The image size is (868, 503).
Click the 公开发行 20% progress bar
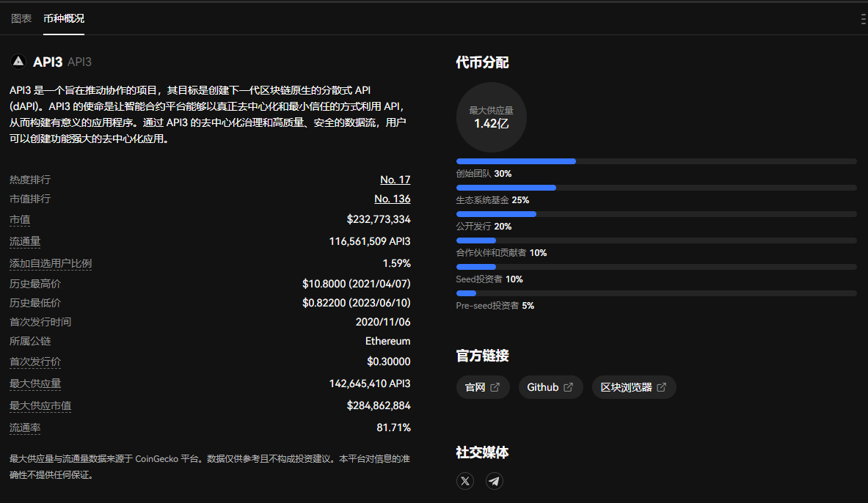click(x=657, y=213)
